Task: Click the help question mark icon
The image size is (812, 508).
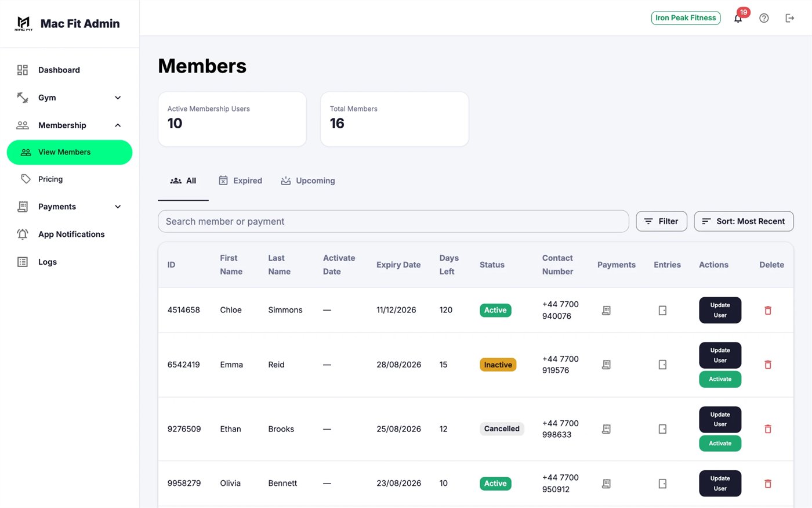Action: click(764, 18)
